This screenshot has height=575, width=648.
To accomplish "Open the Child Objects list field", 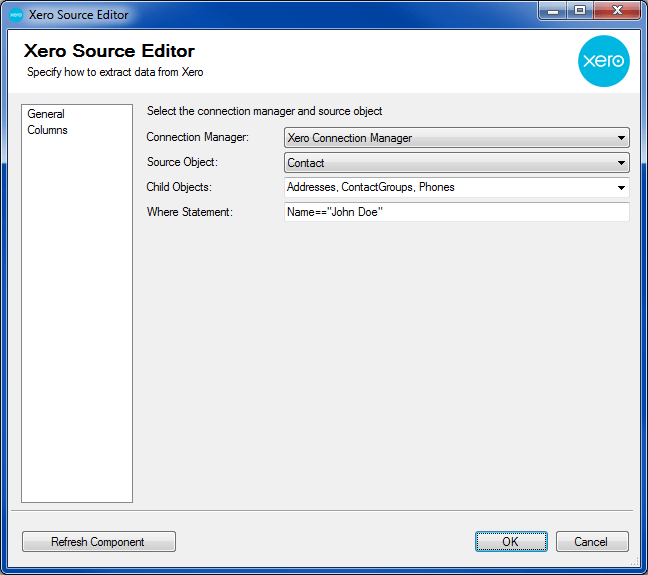I will 457,187.
